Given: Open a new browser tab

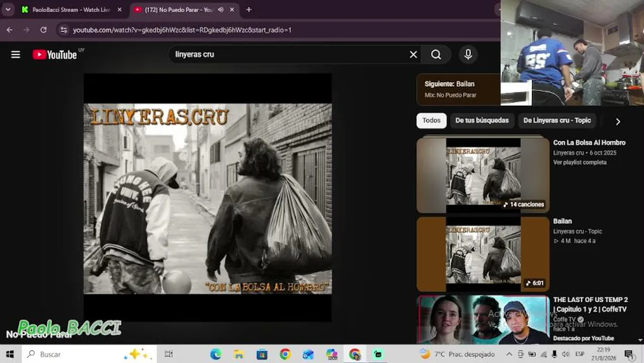Looking at the screenshot, I should (x=249, y=10).
